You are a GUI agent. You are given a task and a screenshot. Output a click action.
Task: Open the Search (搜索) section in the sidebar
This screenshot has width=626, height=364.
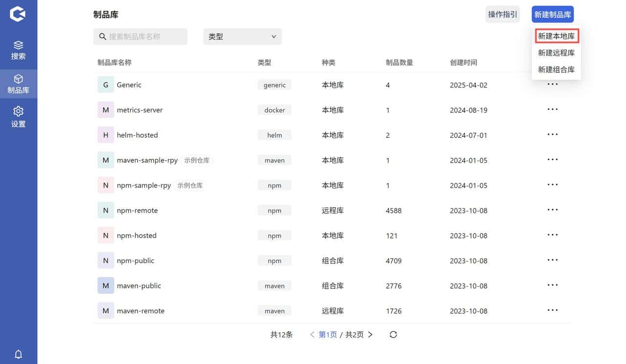19,49
